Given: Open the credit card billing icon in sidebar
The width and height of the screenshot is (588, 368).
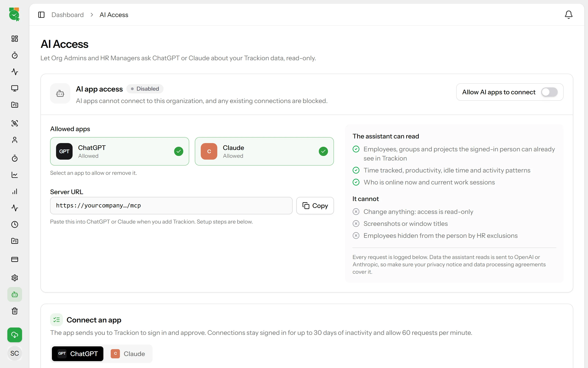Looking at the screenshot, I should 14,259.
